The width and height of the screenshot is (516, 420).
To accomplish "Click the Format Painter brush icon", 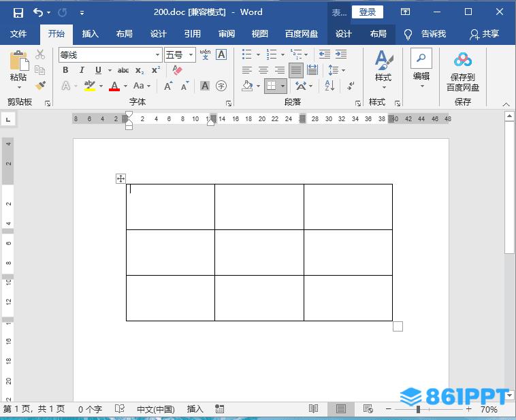I will (40, 86).
